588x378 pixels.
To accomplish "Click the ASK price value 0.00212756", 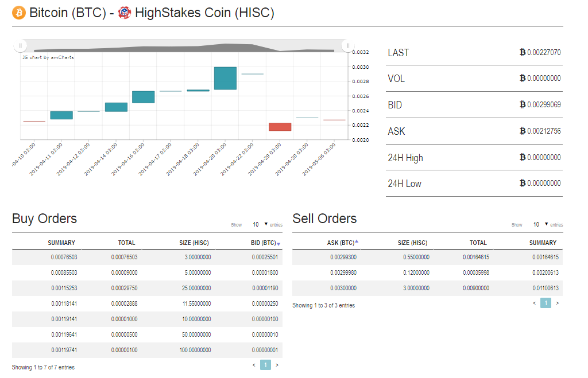I will pos(544,131).
